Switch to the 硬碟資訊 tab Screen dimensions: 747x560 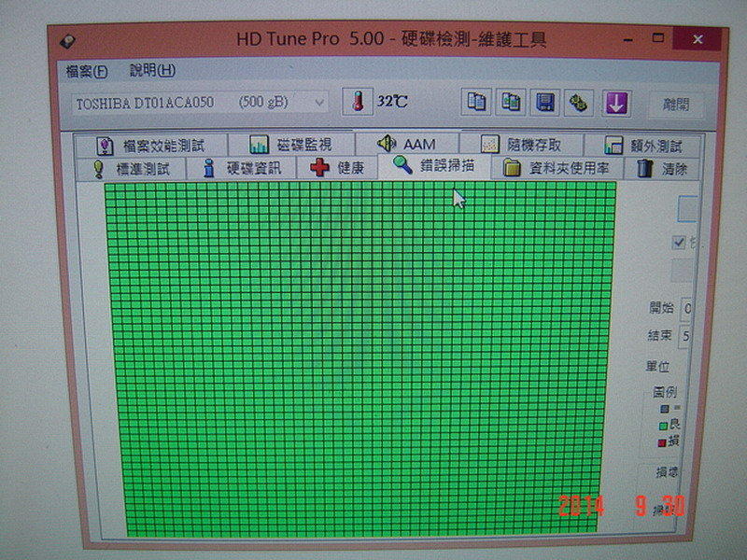(242, 168)
